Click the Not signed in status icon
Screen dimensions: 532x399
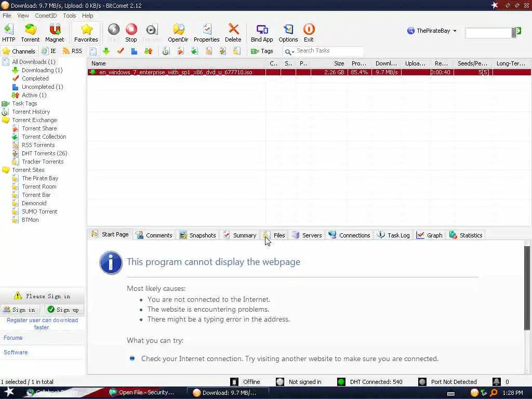(x=280, y=382)
